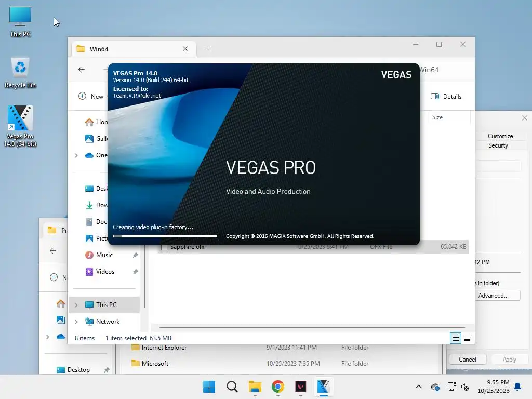This screenshot has width=532, height=399.
Task: Select Desktop in back Explorer sidebar
Action: coord(78,370)
